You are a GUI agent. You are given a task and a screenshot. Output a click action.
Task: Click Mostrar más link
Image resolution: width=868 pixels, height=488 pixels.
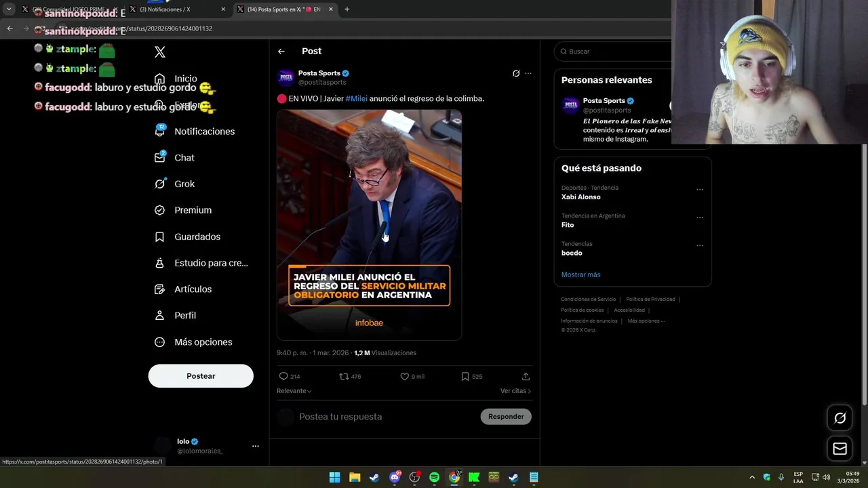coord(580,274)
